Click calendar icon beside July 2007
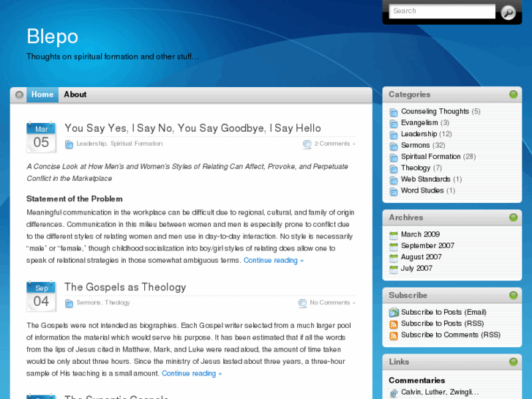Screen dimensions: 532x399 (394, 269)
